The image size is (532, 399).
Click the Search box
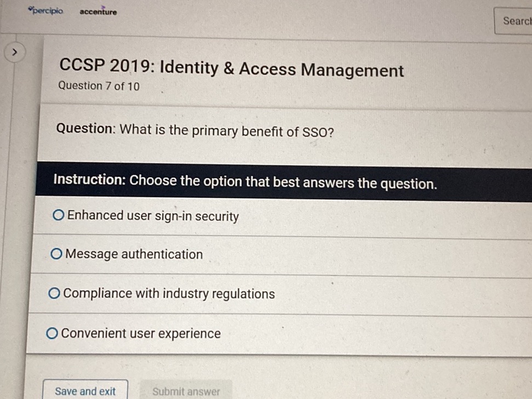click(515, 20)
